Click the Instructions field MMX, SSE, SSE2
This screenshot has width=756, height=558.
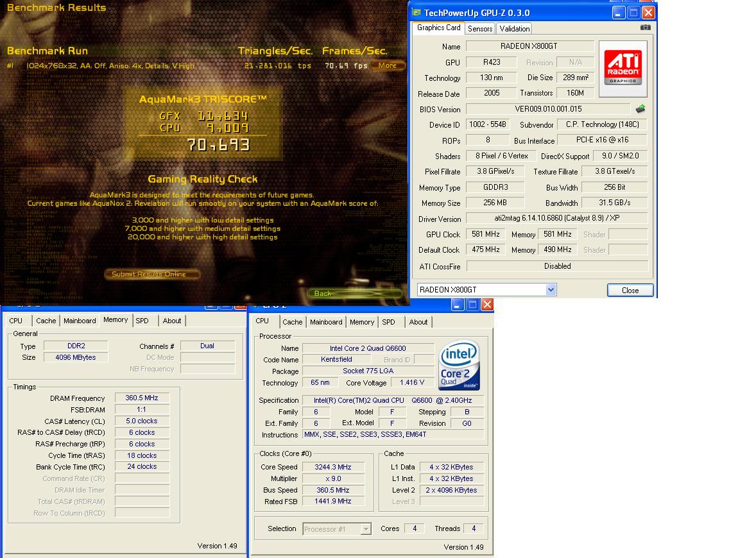pos(393,435)
